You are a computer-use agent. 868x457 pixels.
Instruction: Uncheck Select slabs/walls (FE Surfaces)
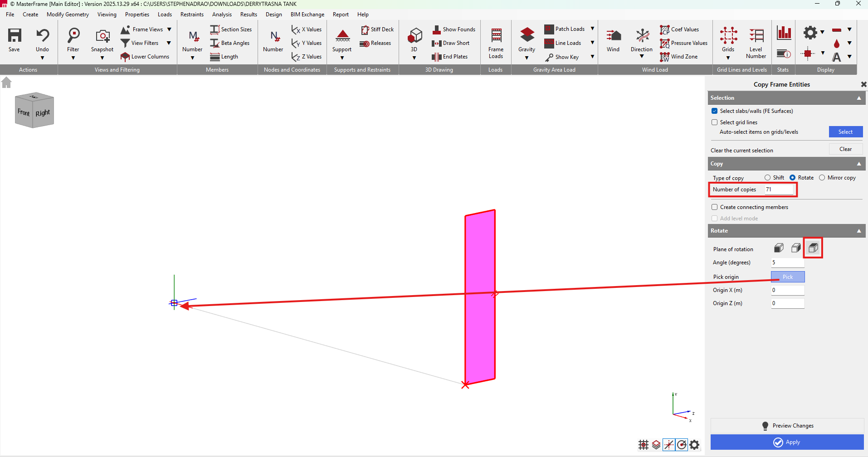click(x=715, y=111)
